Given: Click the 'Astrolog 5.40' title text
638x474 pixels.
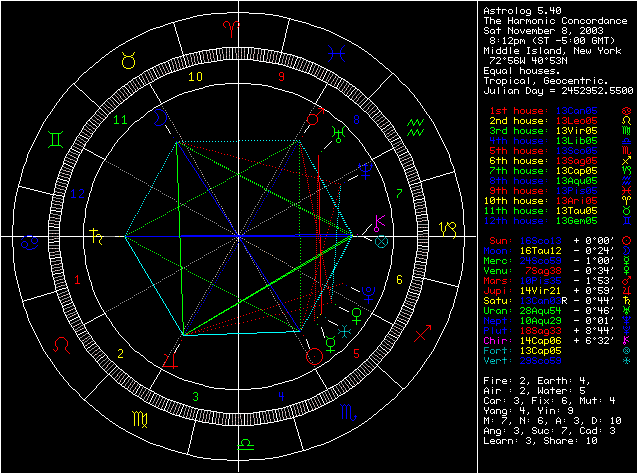Looking at the screenshot, I should click(522, 11).
